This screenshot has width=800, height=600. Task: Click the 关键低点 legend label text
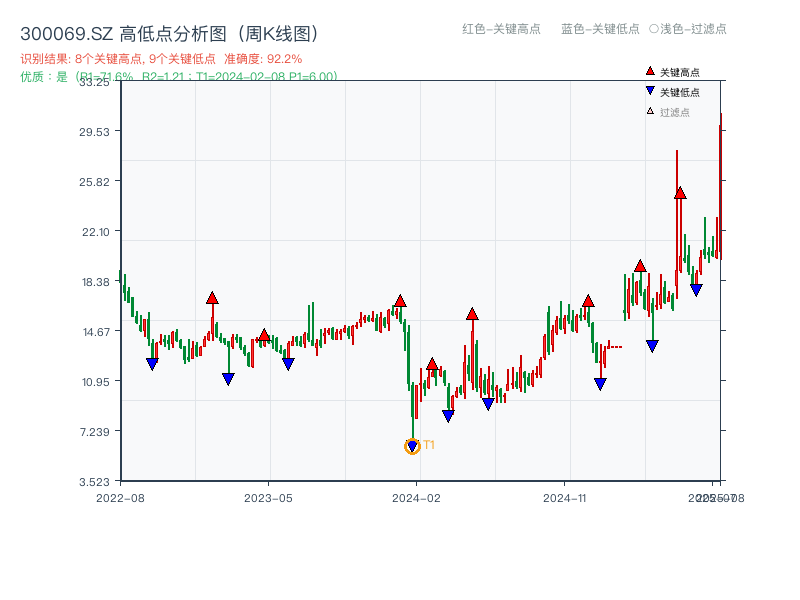tap(680, 92)
